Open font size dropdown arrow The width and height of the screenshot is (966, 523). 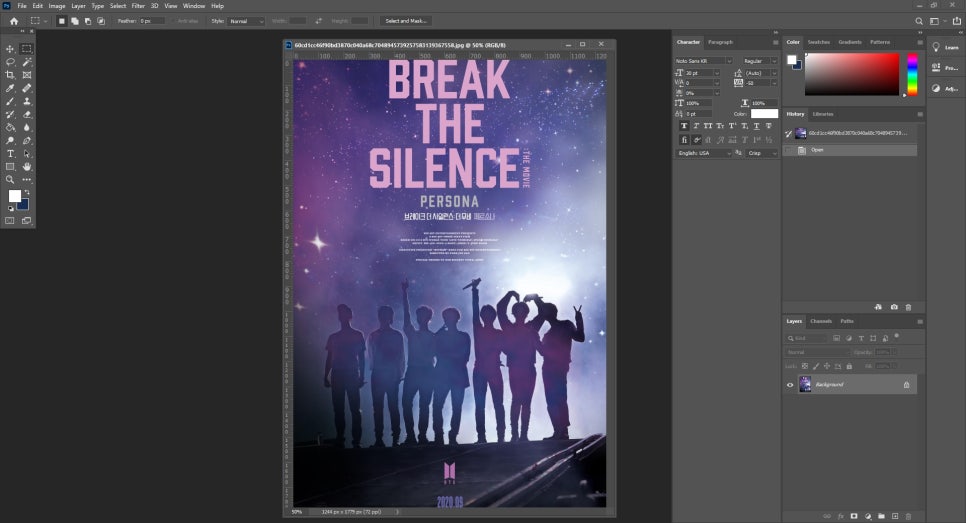716,73
